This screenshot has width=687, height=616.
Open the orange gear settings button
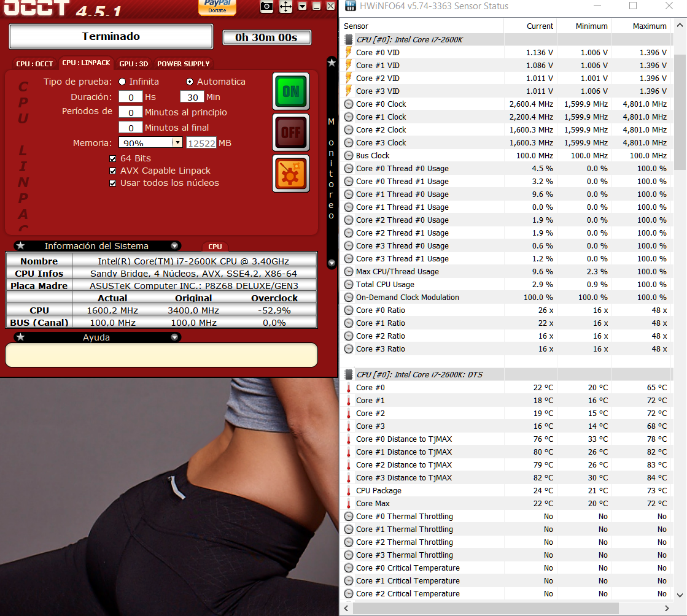coord(291,173)
